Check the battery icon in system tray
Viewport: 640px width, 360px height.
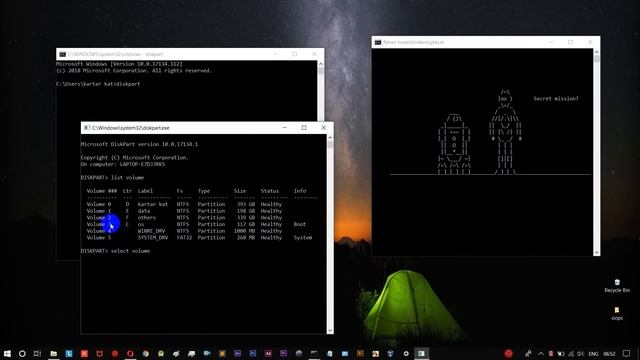(x=561, y=353)
